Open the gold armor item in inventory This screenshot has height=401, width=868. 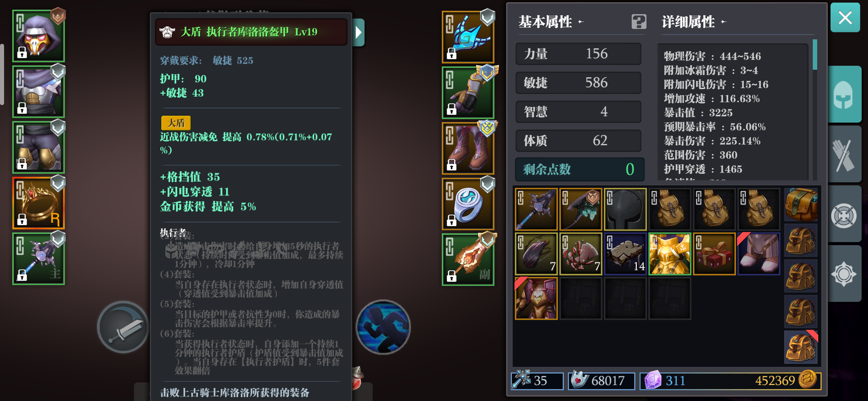(x=670, y=254)
